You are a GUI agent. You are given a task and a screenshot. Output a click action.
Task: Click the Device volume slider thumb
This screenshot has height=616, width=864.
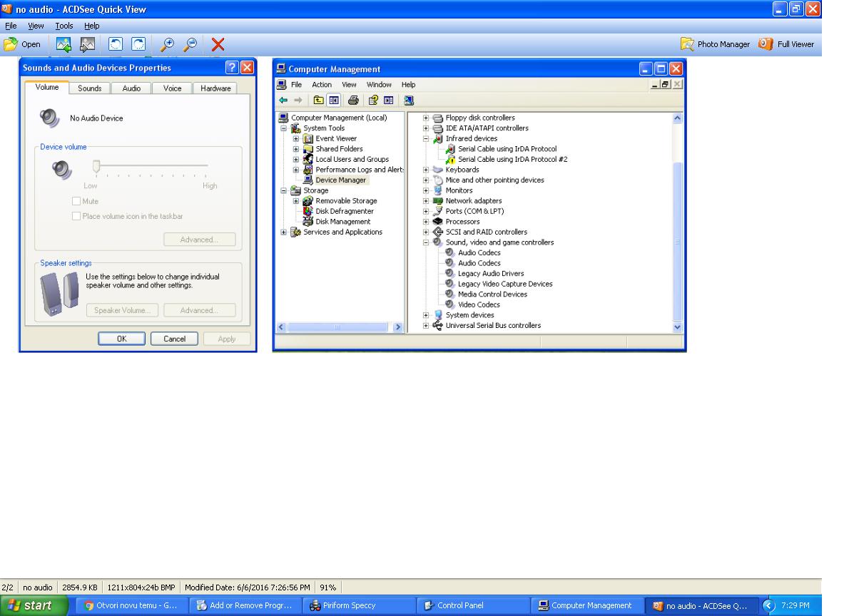(96, 167)
